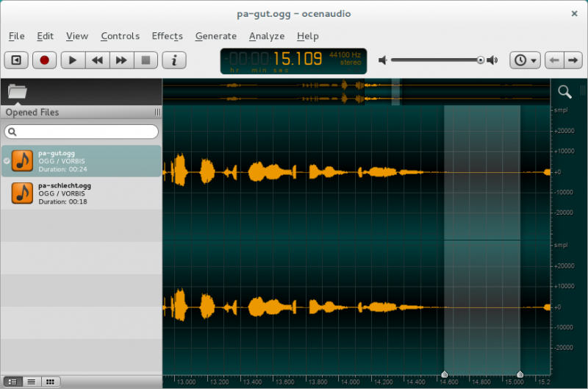This screenshot has width=588, height=389.
Task: Open the Effects menu
Action: tap(167, 36)
